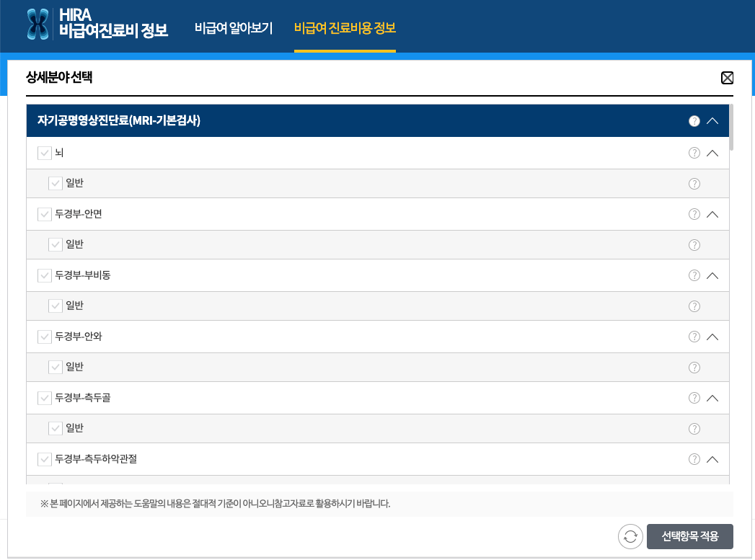Viewport: 755px width, 560px height.
Task: Open help for 두경부-측두하악관절
Action: 694,459
